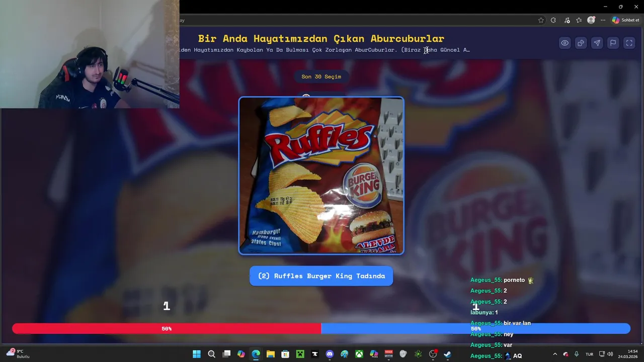The image size is (644, 362).
Task: Click the paper-plane share icon
Action: point(597,43)
